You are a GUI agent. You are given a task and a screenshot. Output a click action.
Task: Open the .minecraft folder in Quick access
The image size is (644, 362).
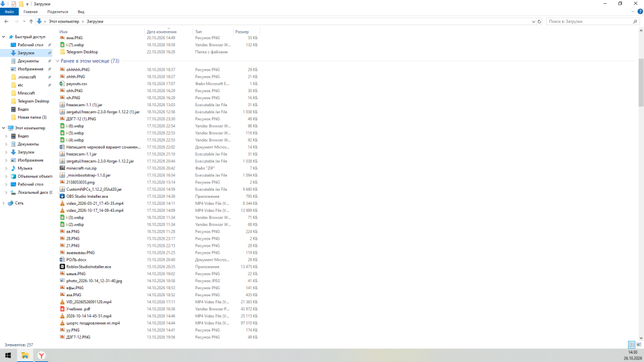coord(26,77)
